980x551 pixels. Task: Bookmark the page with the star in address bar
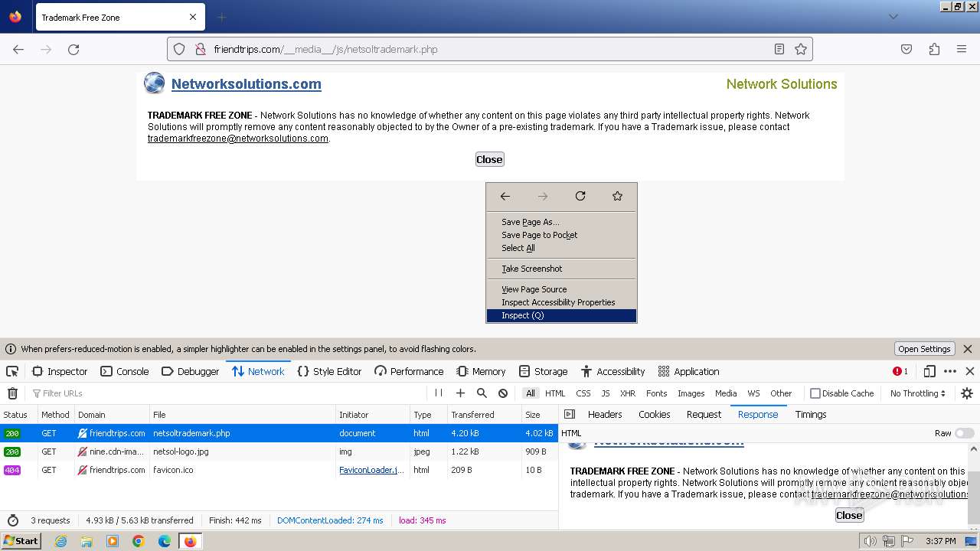coord(801,49)
